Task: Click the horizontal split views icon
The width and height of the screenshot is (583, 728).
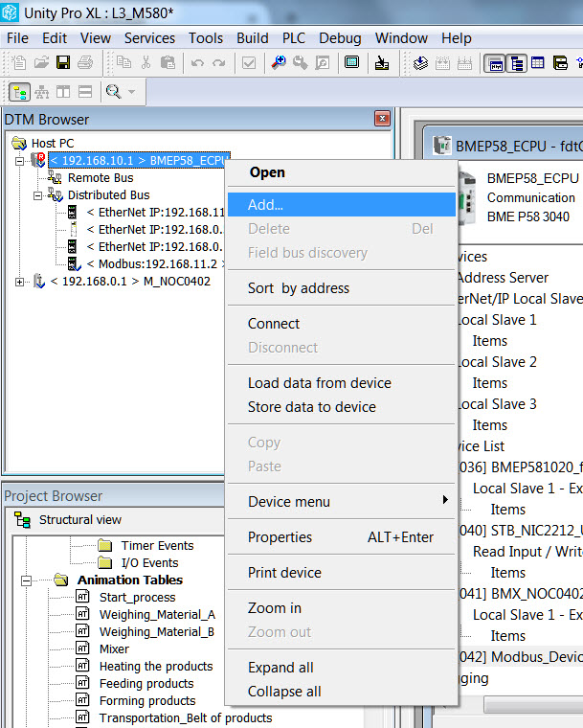Action: click(85, 92)
